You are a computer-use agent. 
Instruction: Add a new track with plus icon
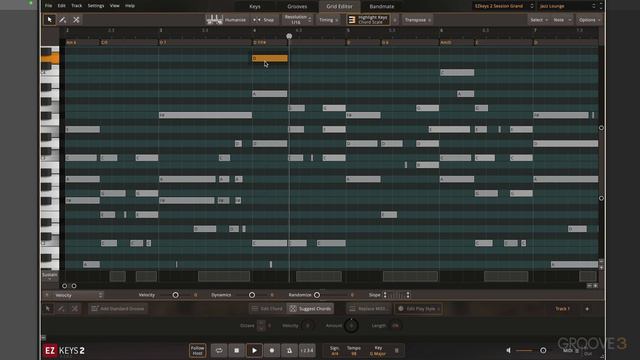click(587, 309)
